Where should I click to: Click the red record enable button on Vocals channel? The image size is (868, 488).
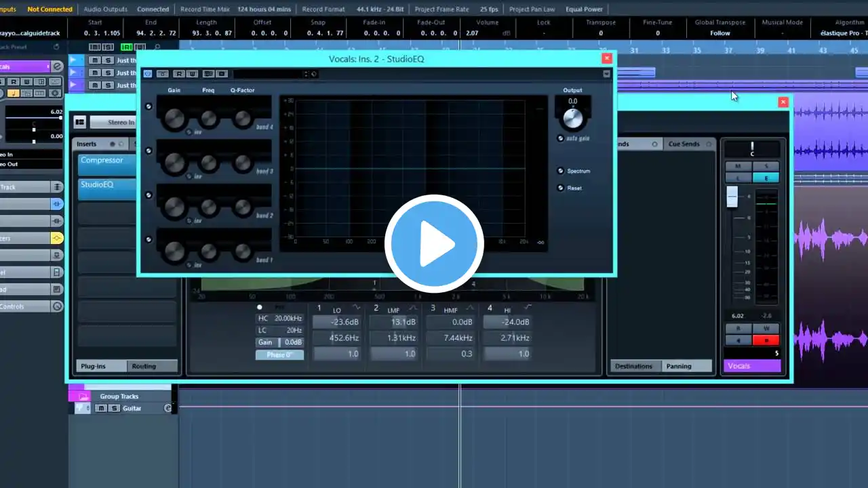(766, 340)
